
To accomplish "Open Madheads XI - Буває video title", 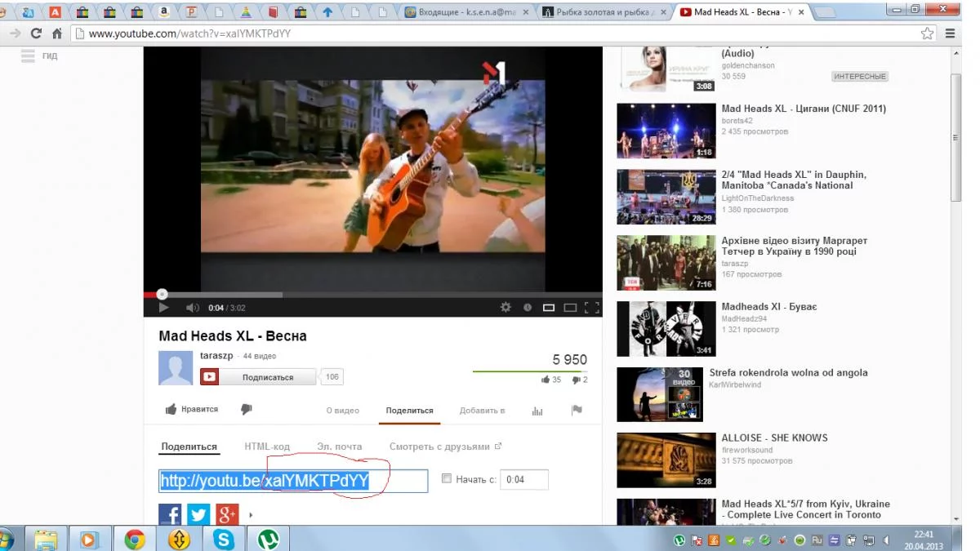I will 769,307.
